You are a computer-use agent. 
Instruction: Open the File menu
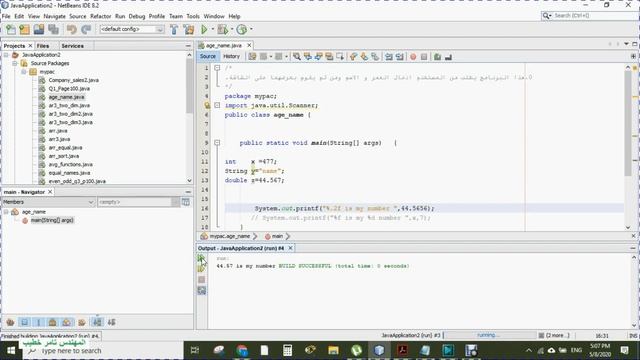[6, 16]
